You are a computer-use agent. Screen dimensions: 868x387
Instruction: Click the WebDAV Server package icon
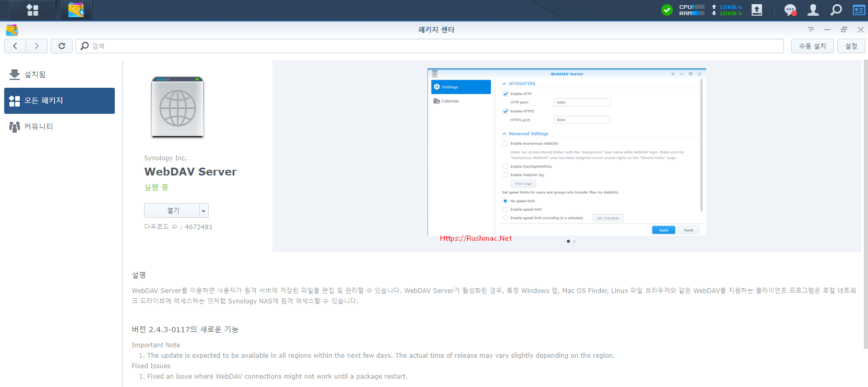177,107
